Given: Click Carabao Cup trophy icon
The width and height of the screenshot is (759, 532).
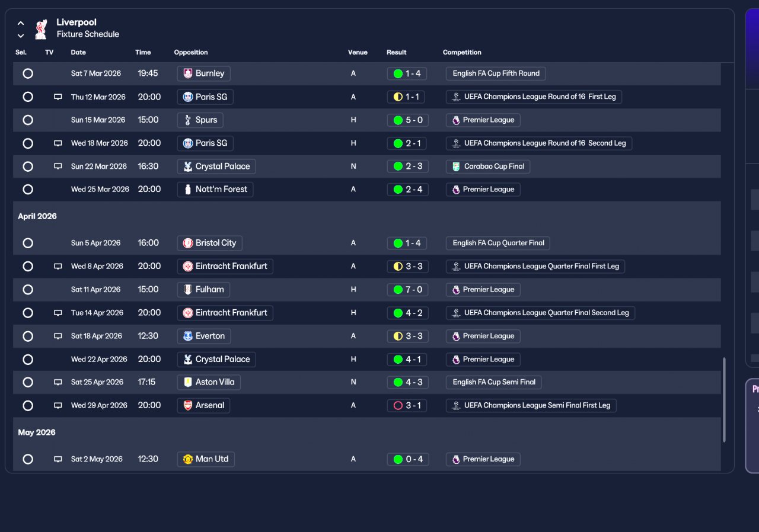Looking at the screenshot, I should [455, 166].
